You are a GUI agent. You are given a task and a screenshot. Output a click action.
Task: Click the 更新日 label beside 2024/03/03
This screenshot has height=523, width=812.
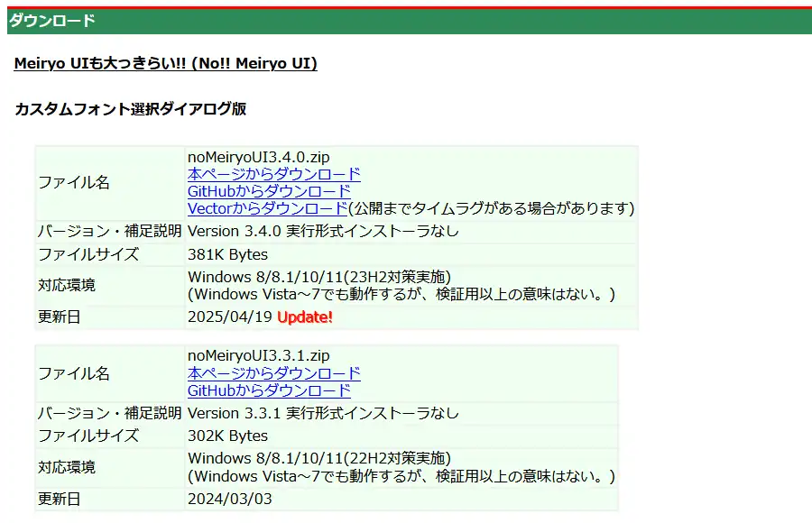tap(59, 499)
